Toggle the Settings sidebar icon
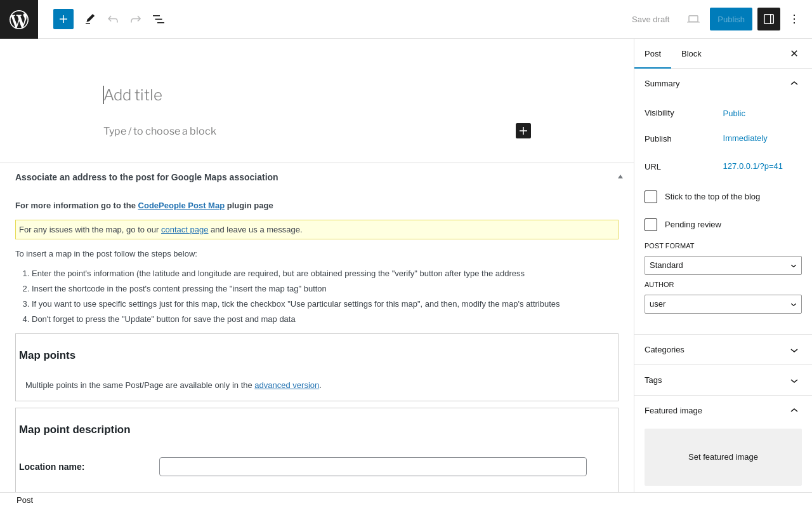 coord(769,19)
